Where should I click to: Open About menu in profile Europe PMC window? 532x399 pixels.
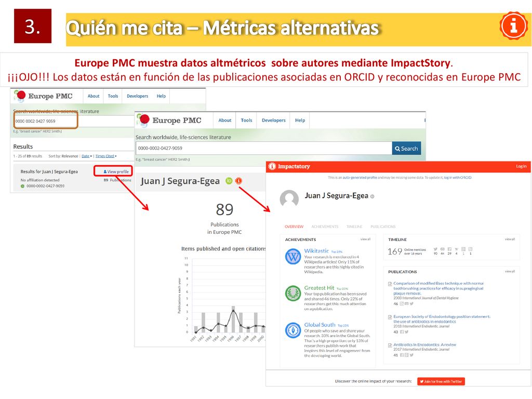tap(224, 120)
